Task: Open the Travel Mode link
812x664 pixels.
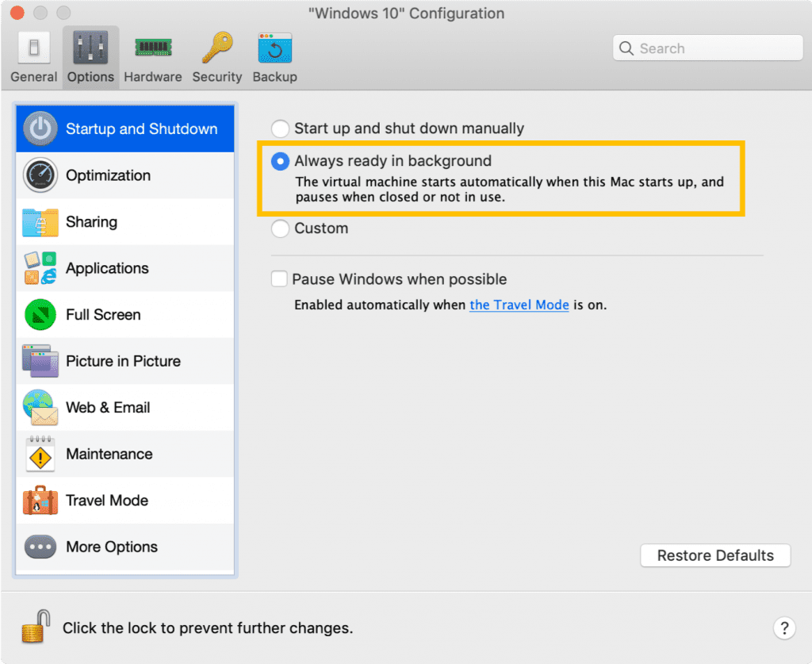Action: click(x=519, y=305)
